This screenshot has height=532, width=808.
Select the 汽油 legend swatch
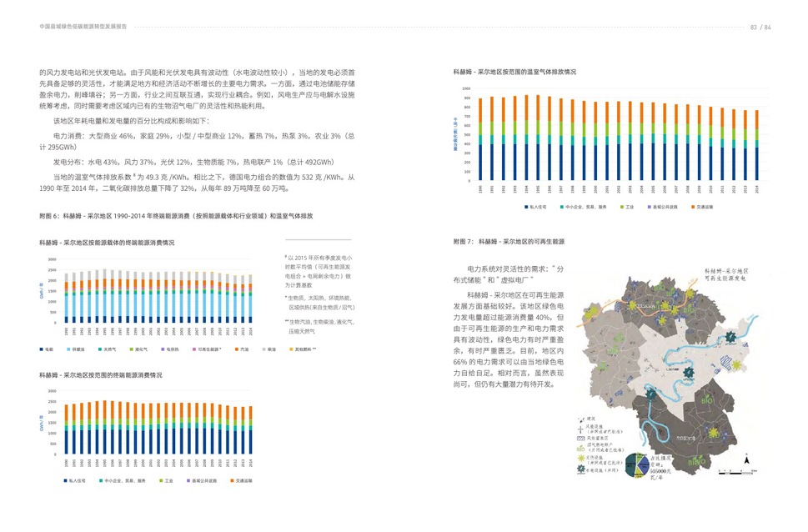coord(237,349)
